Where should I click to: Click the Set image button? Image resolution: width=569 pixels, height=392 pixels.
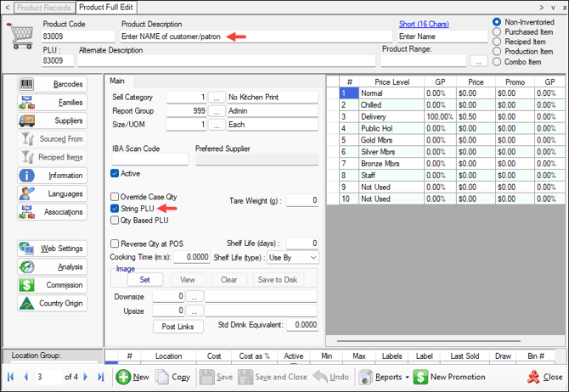[x=145, y=280]
